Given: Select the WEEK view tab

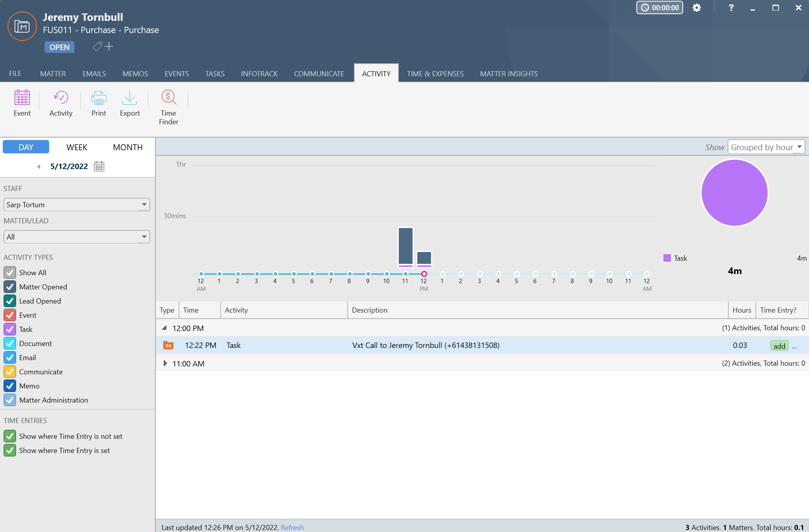Looking at the screenshot, I should pos(77,147).
